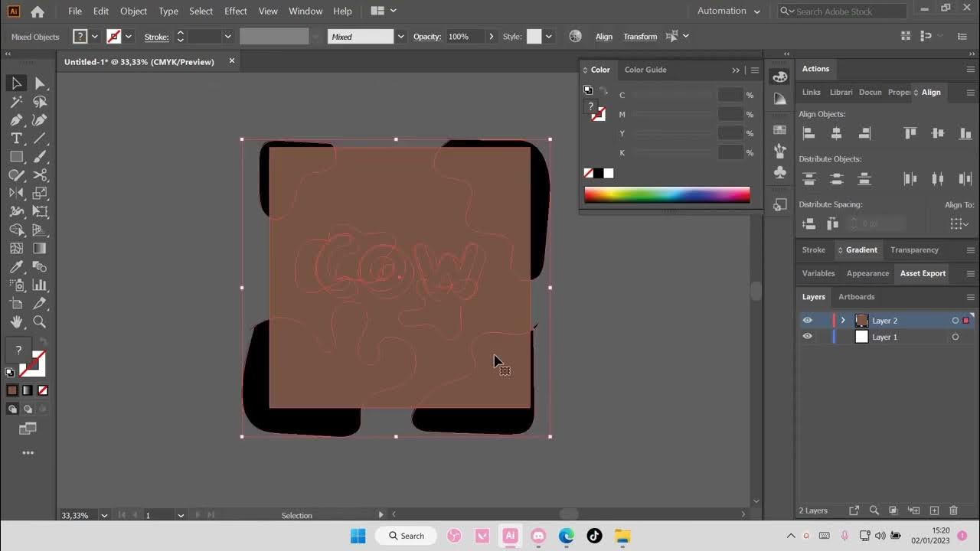980x551 pixels.
Task: Open Recolor Artwork color wheel icon
Action: 575,37
